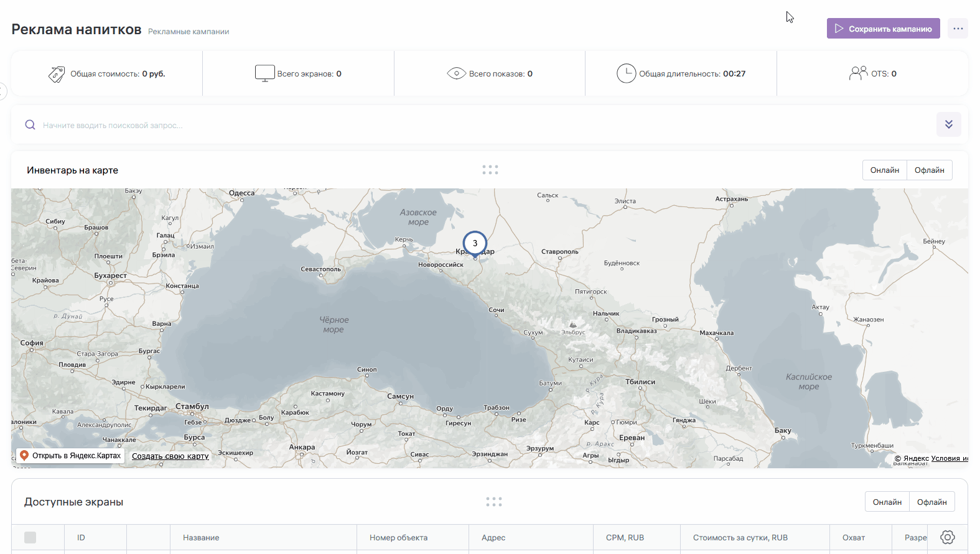Tick the select-all screens checkbox
The height and width of the screenshot is (554, 980).
pyautogui.click(x=30, y=537)
